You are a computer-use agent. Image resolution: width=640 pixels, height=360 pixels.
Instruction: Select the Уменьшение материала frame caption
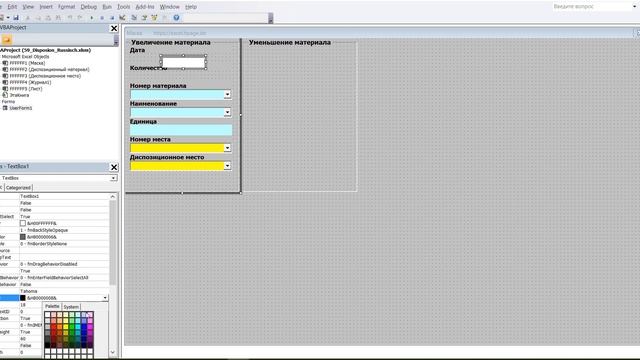tap(290, 42)
